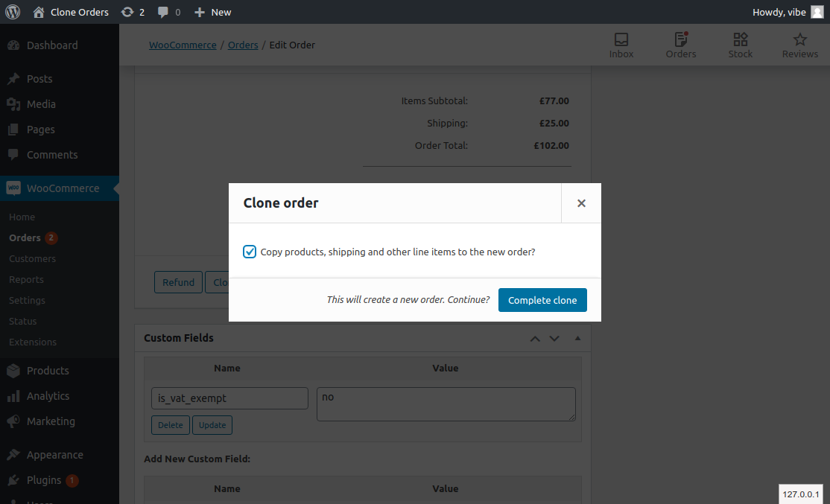Open Analytics via the chart icon

[13, 395]
